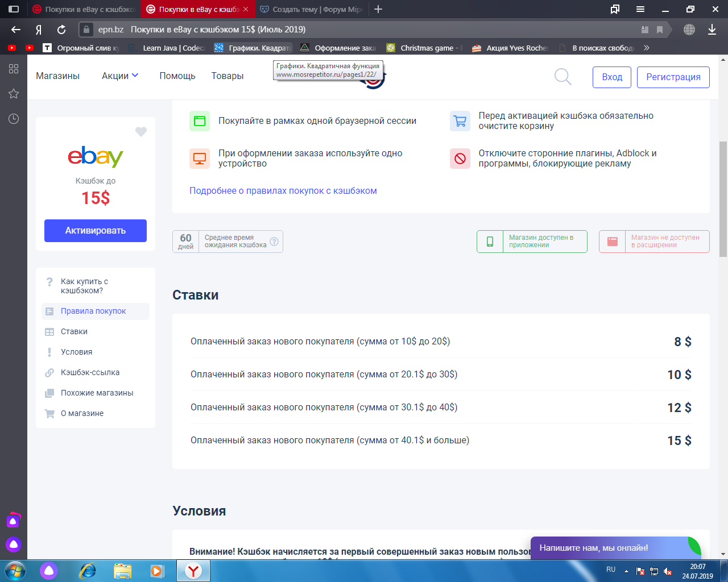Open the Yandex Browser hamburger menu
This screenshot has width=728, height=582.
click(640, 9)
